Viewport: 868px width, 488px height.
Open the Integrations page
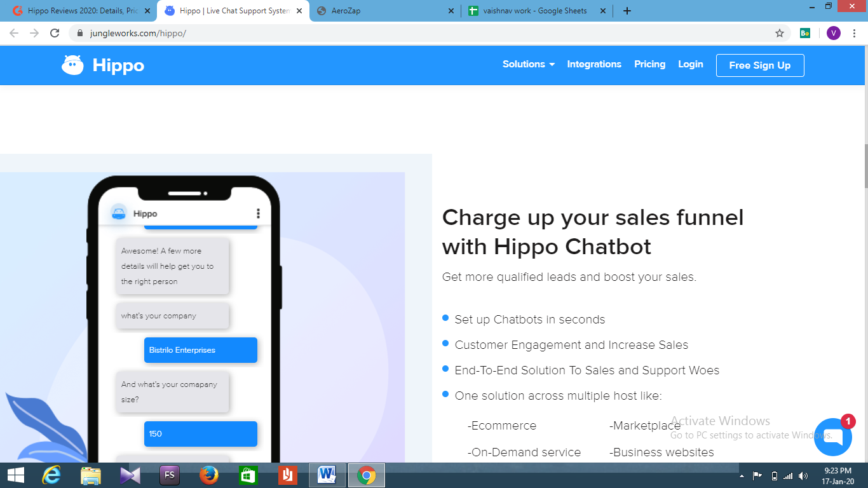594,64
